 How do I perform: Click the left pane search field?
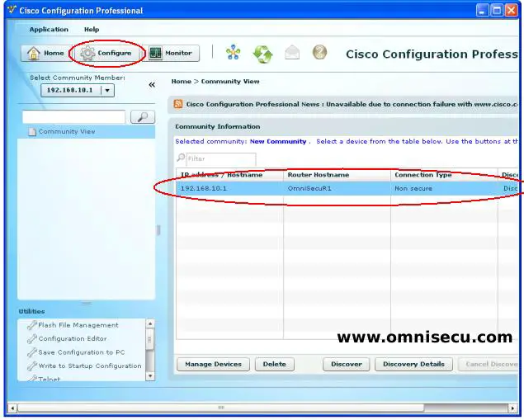tap(73, 117)
